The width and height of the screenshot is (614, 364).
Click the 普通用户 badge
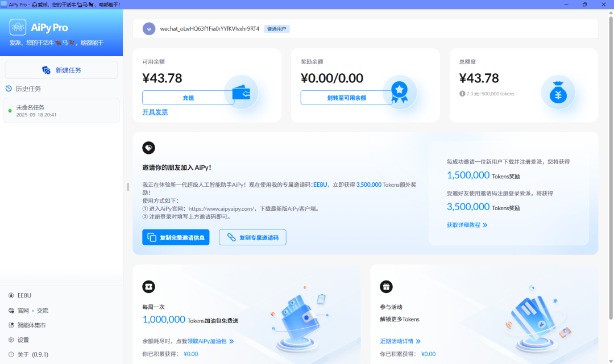276,28
